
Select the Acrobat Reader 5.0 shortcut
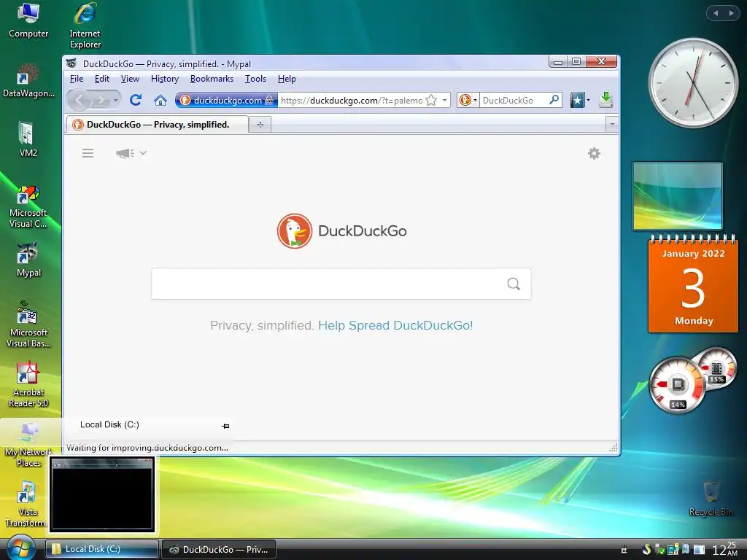click(28, 385)
